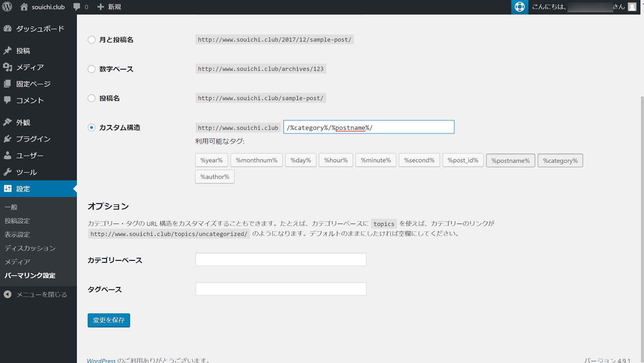Image resolution: width=644 pixels, height=363 pixels.
Task: Open the 新規 menu in the admin bar
Action: tap(109, 7)
